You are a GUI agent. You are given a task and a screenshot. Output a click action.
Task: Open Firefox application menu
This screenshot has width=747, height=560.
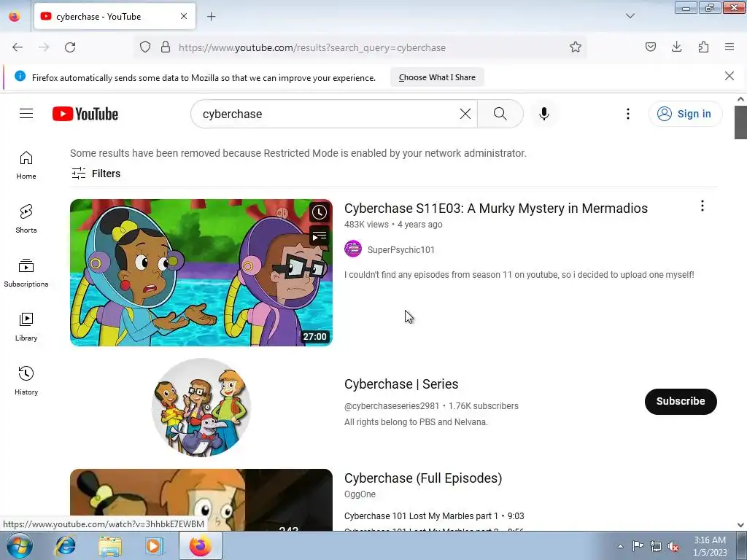[729, 47]
